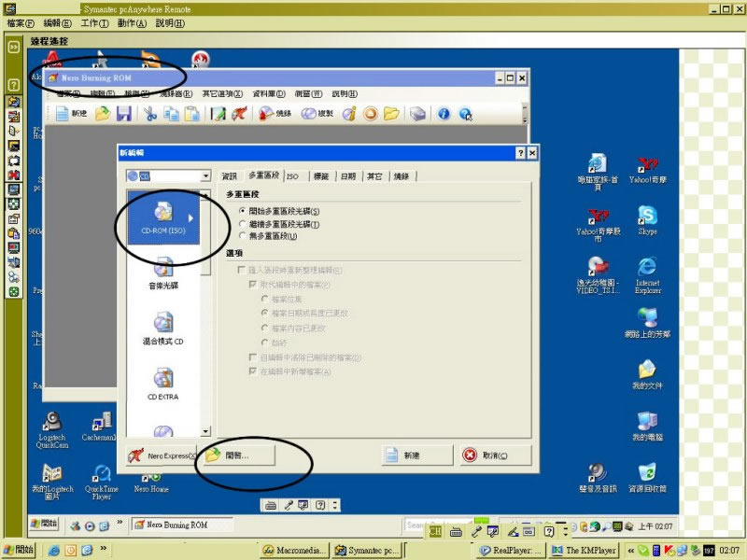Select the CD-ROM (ISO) compilation type
The width and height of the screenshot is (747, 560).
coord(163,217)
